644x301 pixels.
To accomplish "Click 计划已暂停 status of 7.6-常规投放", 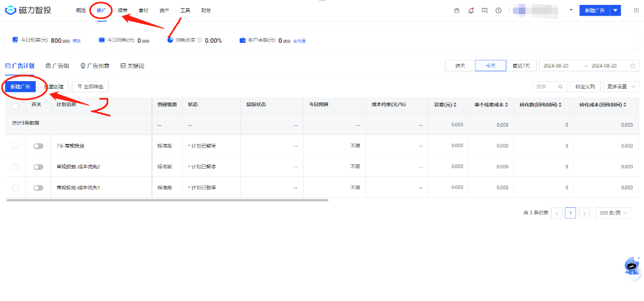I will 202,145.
